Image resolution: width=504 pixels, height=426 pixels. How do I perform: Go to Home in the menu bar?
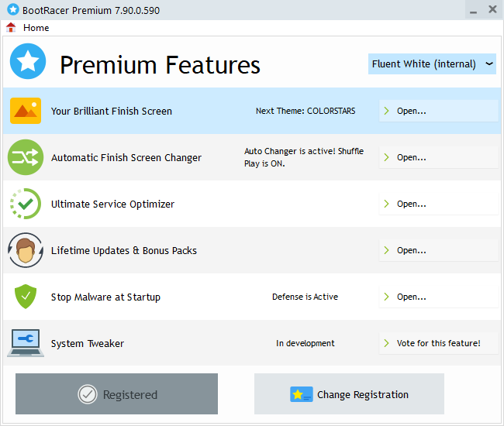pyautogui.click(x=36, y=27)
